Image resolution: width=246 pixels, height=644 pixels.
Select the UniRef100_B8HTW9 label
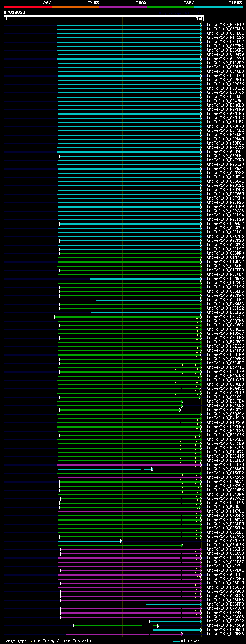coord(225,354)
